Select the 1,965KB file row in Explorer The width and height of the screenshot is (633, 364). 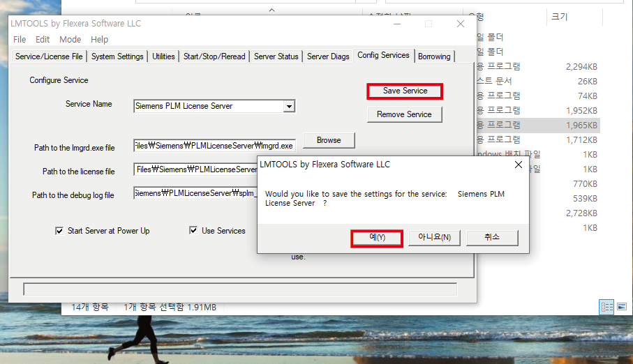pyautogui.click(x=538, y=125)
